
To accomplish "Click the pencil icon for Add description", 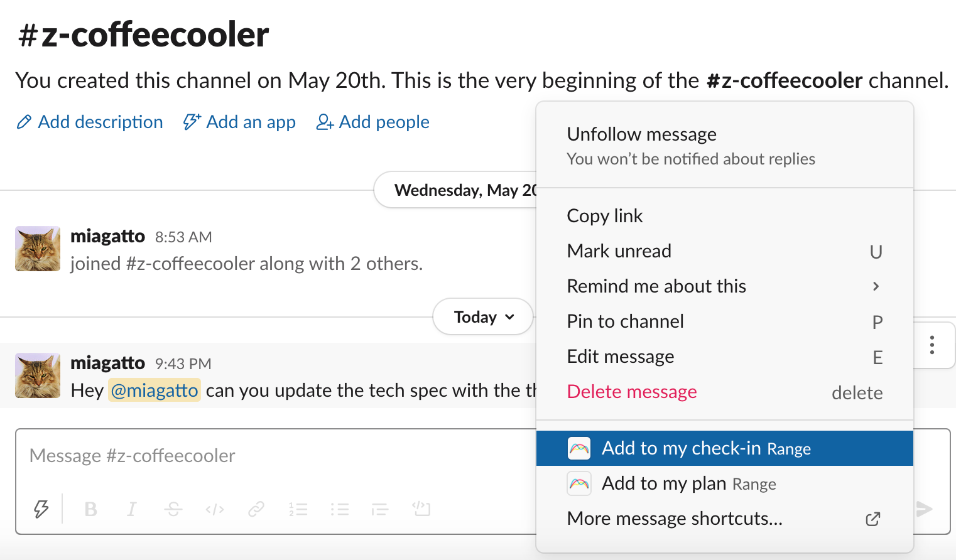I will pyautogui.click(x=24, y=122).
